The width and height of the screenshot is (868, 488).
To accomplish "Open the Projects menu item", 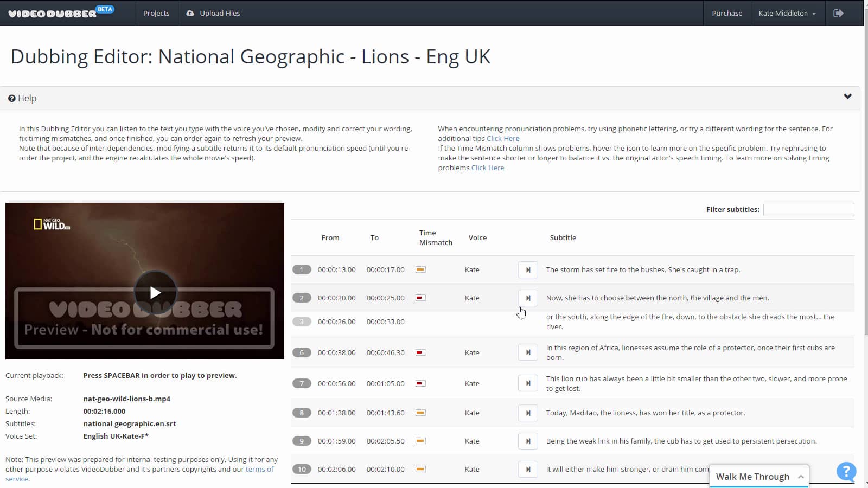I will 156,13.
